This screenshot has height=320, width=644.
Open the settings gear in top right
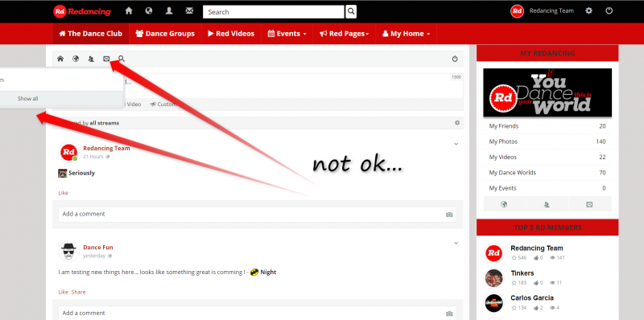[588, 11]
